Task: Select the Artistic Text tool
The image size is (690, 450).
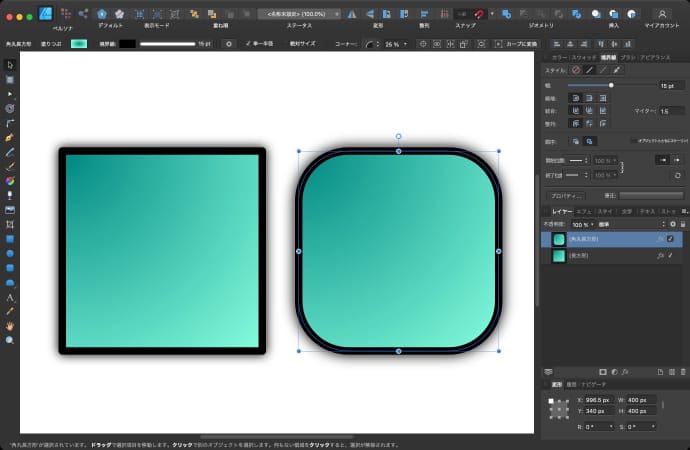Action: (10, 297)
